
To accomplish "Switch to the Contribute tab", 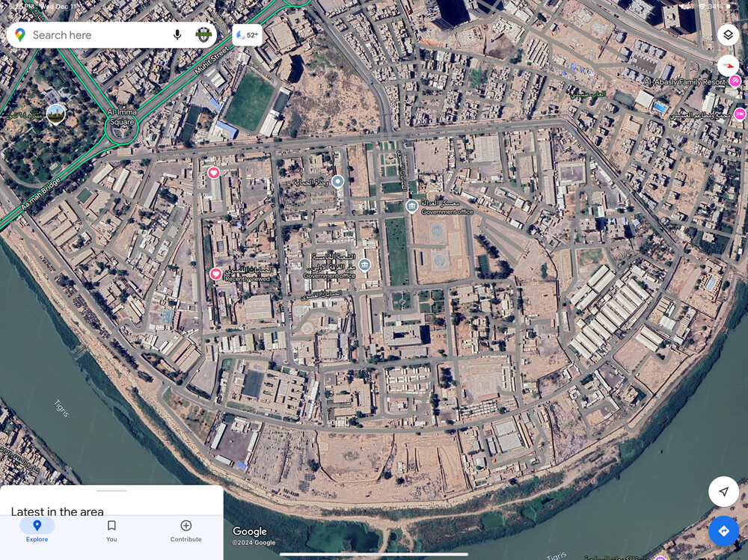I will pyautogui.click(x=186, y=530).
